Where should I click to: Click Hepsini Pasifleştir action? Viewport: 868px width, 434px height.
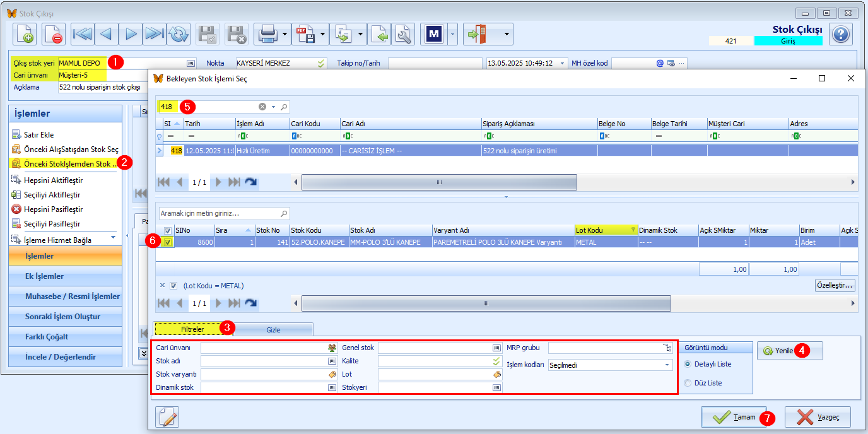53,209
